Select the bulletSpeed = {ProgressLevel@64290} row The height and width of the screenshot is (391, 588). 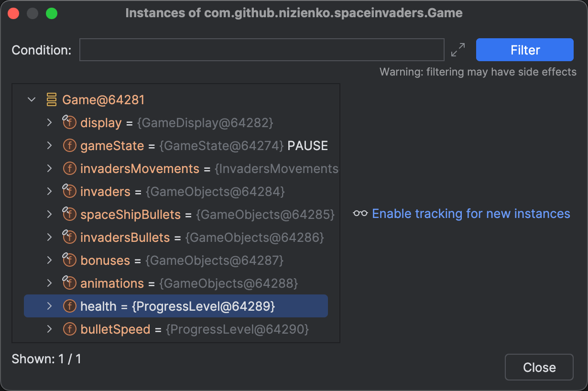[x=195, y=329]
